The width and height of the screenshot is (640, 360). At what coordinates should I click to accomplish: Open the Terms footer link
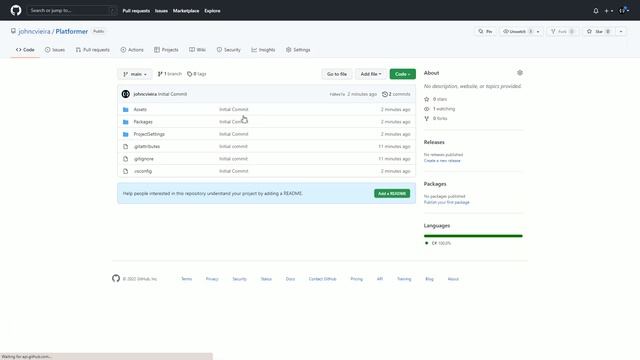(187, 279)
